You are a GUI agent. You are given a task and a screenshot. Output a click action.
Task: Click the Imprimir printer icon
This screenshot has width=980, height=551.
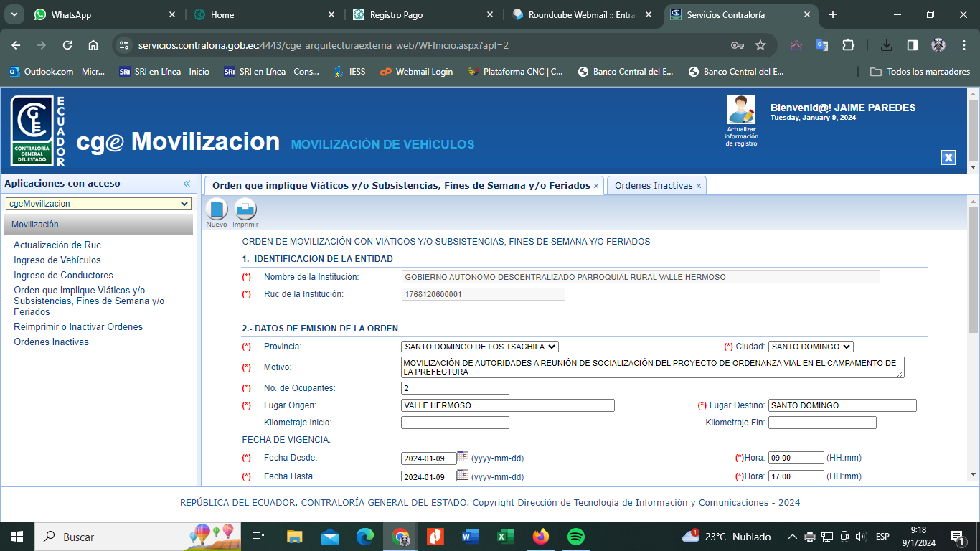pyautogui.click(x=245, y=209)
